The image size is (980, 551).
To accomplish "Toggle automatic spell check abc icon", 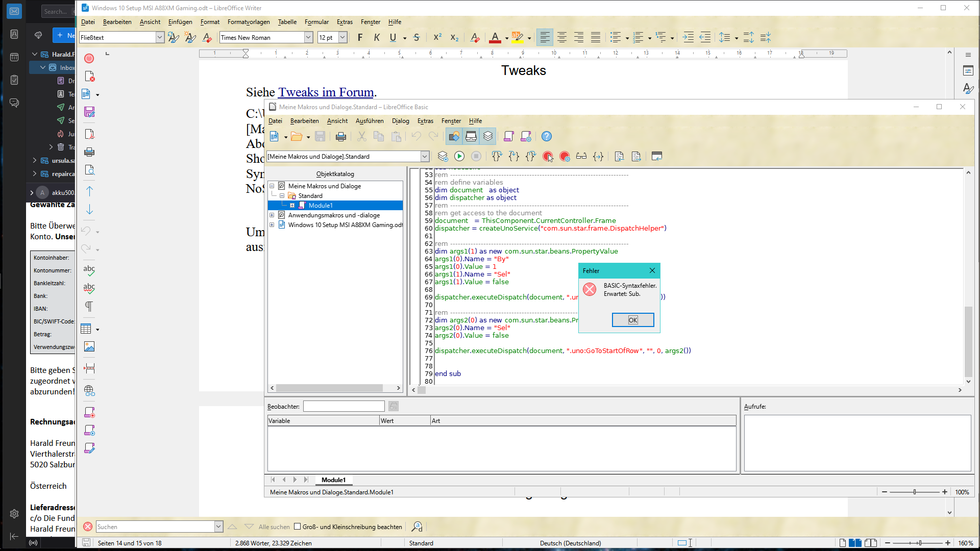I will coord(89,288).
